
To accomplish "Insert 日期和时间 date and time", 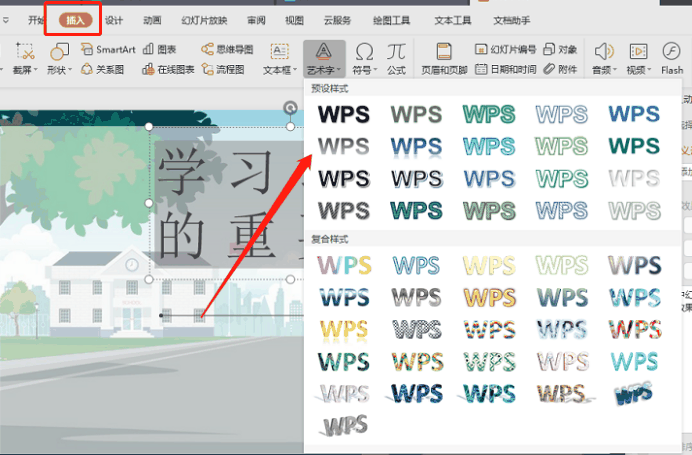I will pos(506,70).
